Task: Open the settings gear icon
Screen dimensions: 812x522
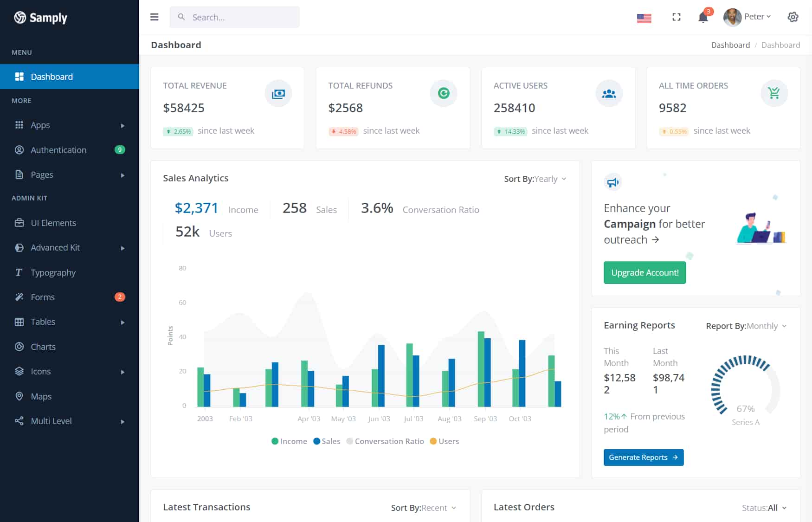Action: [x=793, y=17]
